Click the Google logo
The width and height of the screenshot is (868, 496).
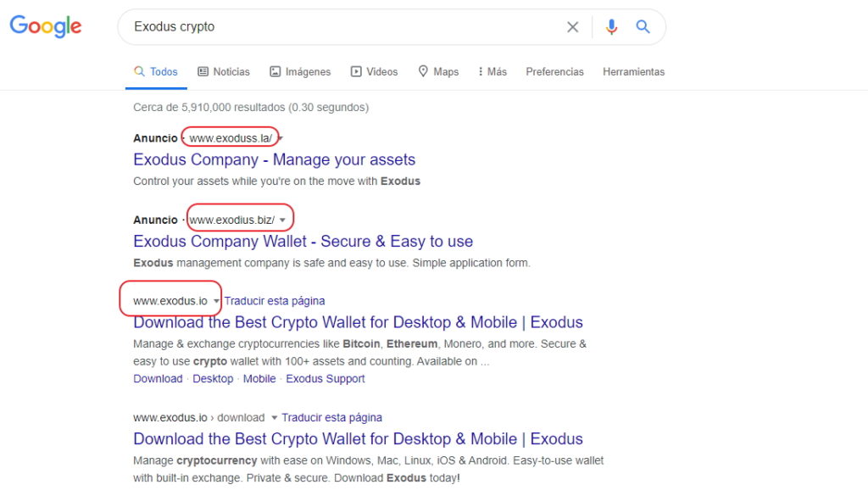(x=46, y=26)
